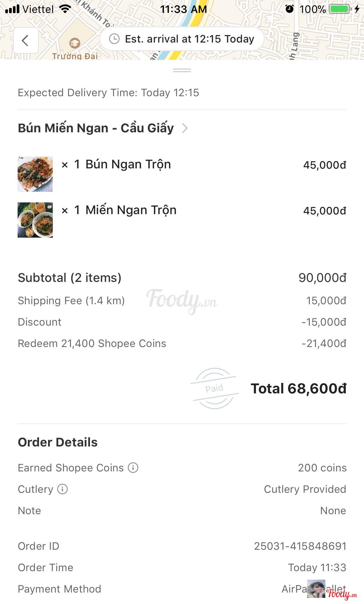
Task: Open Bún Miến Ngan - Cầu Giấy restaurant
Action: pyautogui.click(x=96, y=128)
